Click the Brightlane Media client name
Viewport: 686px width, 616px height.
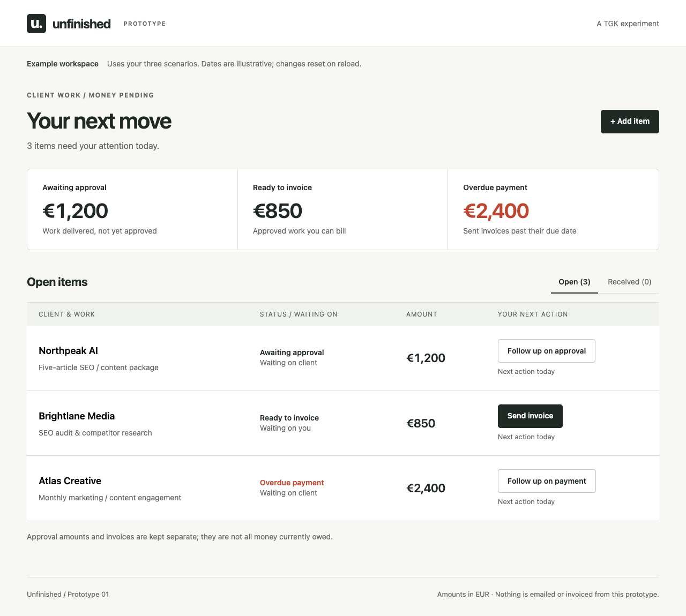point(77,416)
